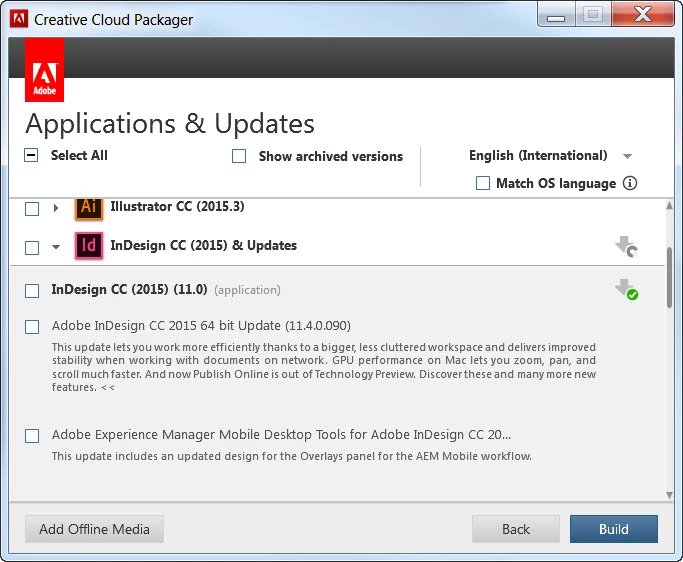Enable Show archived versions checkbox
The image size is (683, 562).
(x=239, y=156)
